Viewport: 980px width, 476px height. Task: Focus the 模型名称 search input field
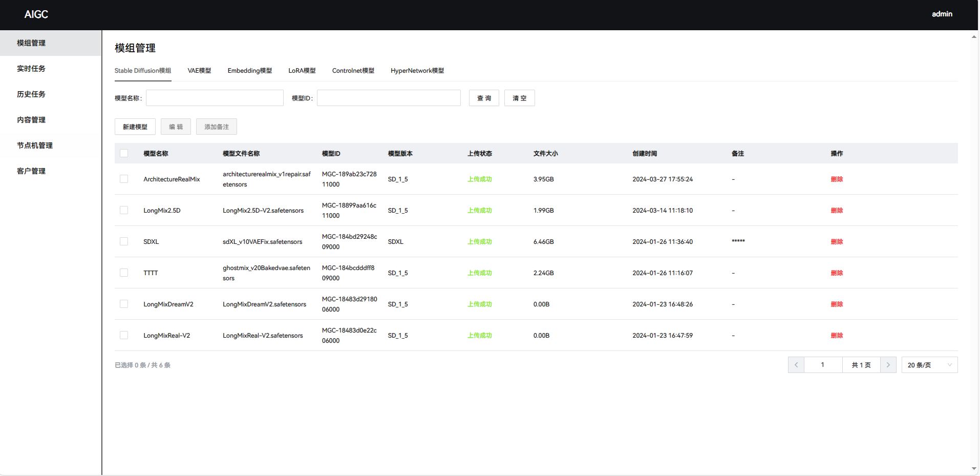tap(215, 98)
